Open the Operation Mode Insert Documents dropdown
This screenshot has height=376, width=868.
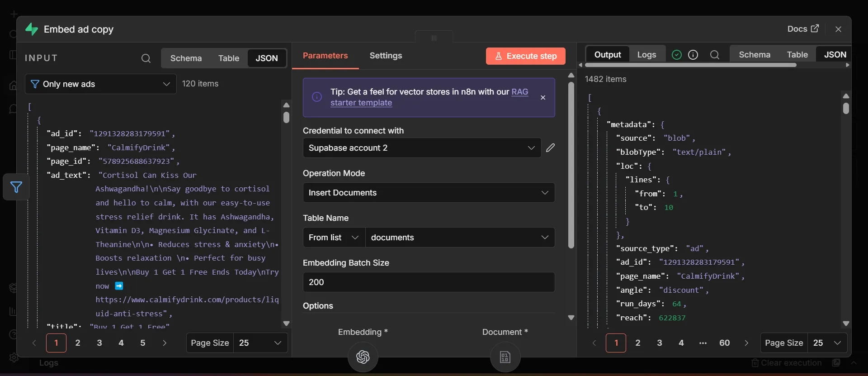[429, 193]
